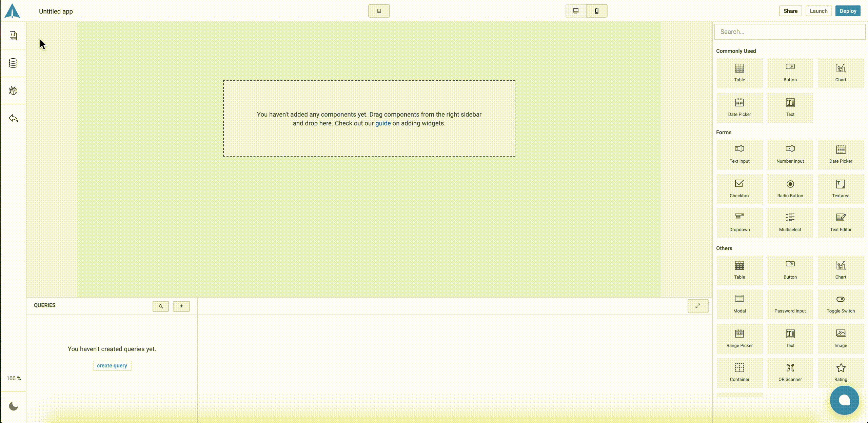
Task: Toggle dark mode with the moon icon
Action: click(13, 406)
